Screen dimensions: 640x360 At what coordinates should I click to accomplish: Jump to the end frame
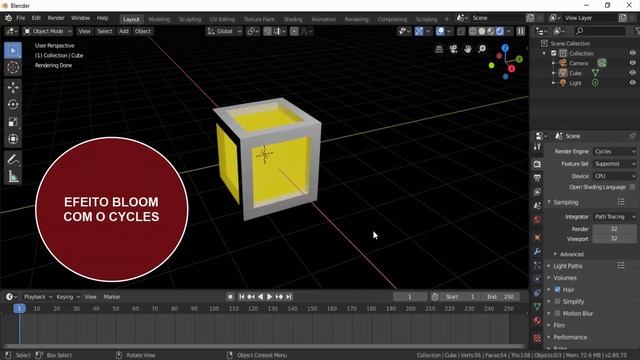(x=289, y=297)
